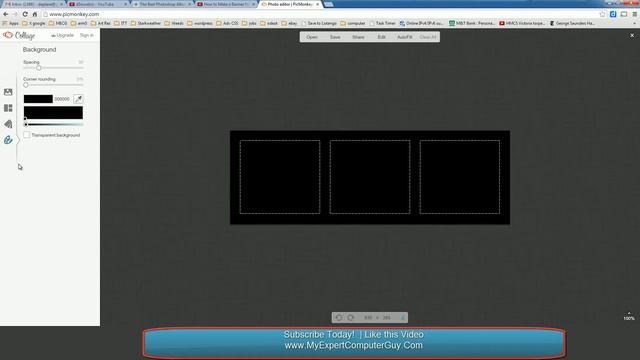This screenshot has height=360, width=640.
Task: Open a new browser tab
Action: pos(329,4)
